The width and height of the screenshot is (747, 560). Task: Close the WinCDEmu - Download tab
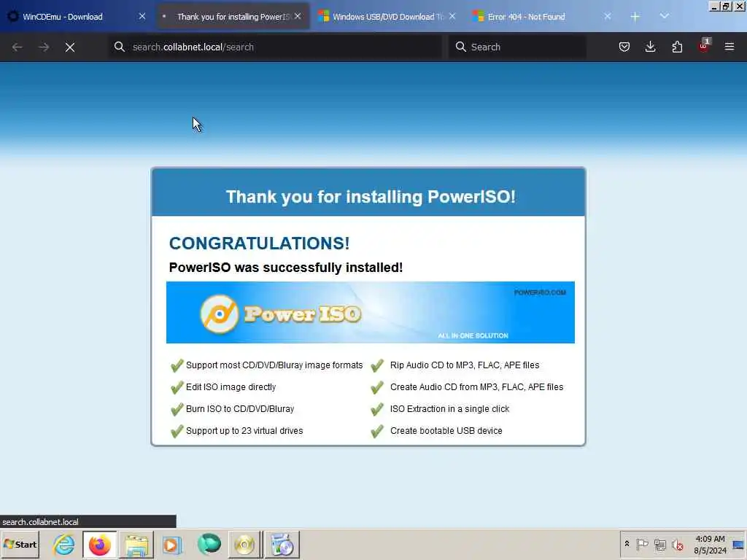[x=142, y=16]
